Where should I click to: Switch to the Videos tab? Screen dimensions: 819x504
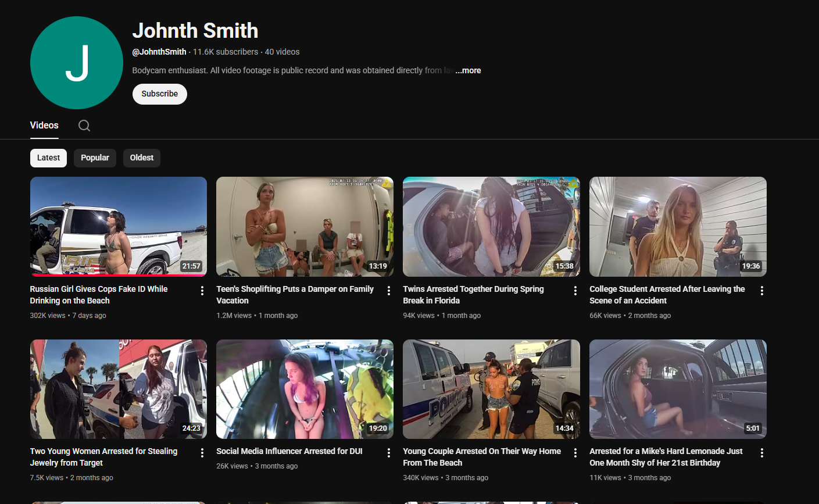pos(44,126)
